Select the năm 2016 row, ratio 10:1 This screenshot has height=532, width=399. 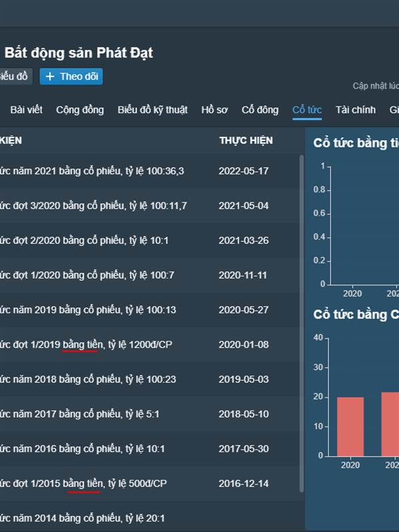coord(149,449)
